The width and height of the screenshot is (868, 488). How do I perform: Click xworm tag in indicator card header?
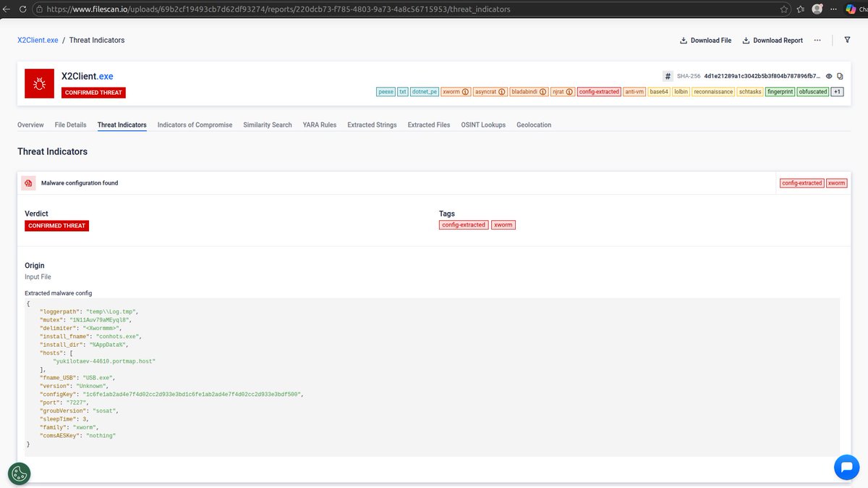836,183
